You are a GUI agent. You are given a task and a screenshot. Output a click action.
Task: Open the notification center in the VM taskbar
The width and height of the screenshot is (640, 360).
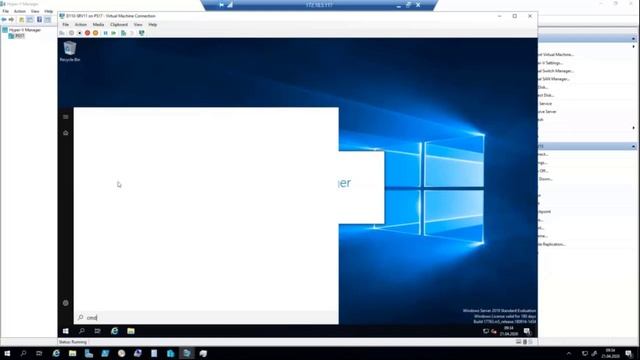[527, 331]
